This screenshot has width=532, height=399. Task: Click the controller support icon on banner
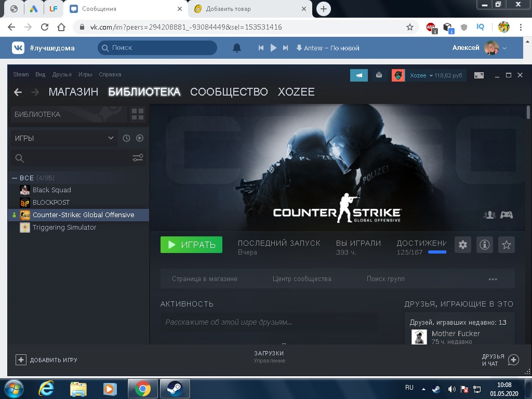click(x=507, y=215)
